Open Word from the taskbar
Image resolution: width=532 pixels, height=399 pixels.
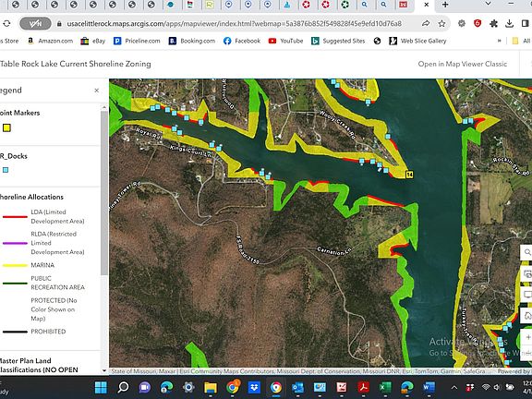(429, 387)
